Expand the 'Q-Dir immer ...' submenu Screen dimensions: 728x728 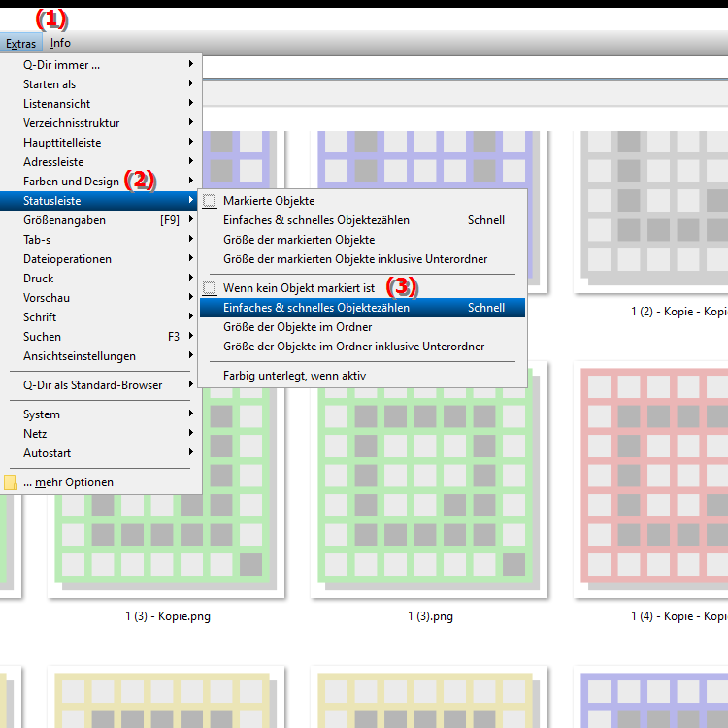pyautogui.click(x=101, y=64)
